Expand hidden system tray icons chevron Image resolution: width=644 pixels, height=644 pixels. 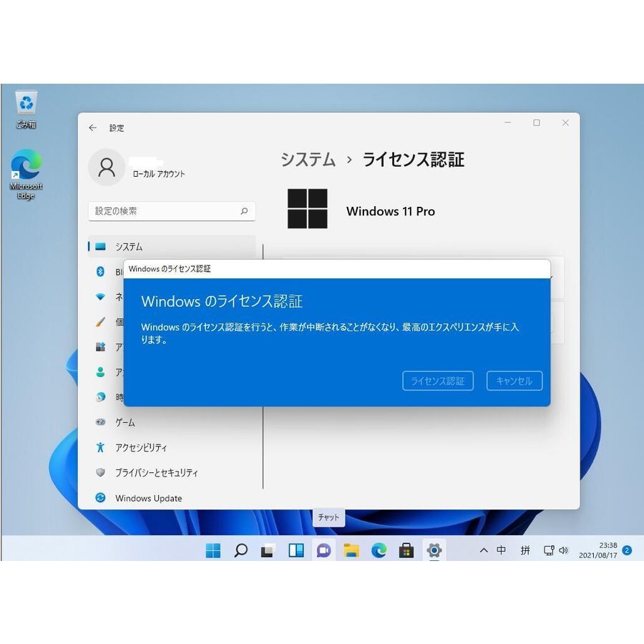(483, 550)
